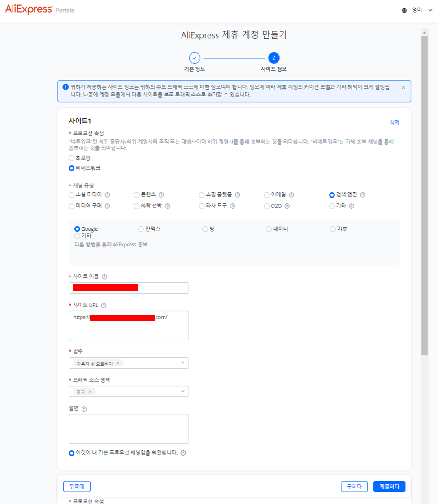The image size is (438, 504).
Task: Select the 회로망 radio option
Action: click(71, 158)
